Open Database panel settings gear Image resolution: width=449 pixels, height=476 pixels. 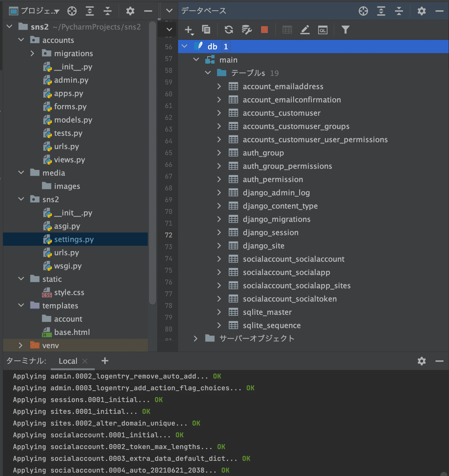tap(422, 11)
